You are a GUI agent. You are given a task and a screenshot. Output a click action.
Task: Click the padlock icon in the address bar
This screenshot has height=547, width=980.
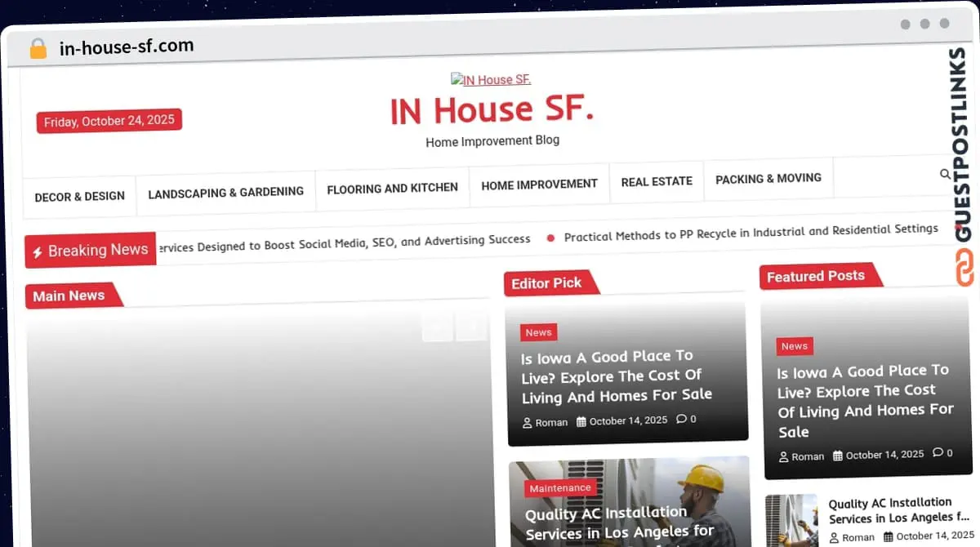point(38,47)
